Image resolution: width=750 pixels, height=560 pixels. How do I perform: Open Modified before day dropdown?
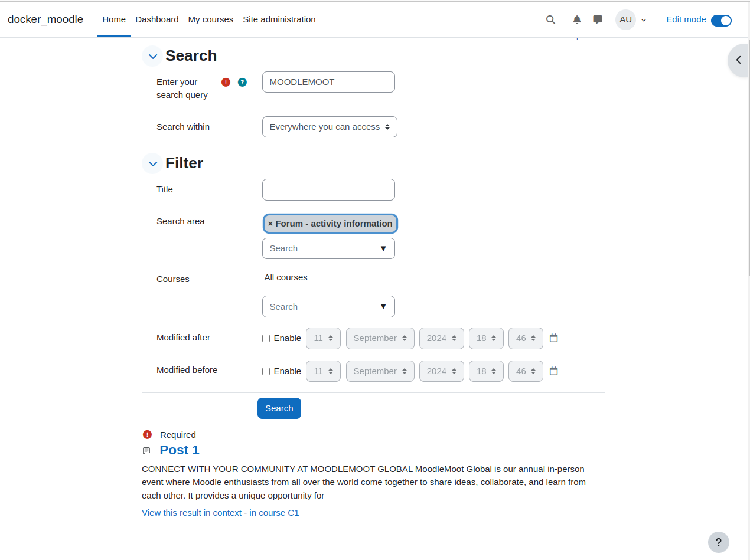323,371
